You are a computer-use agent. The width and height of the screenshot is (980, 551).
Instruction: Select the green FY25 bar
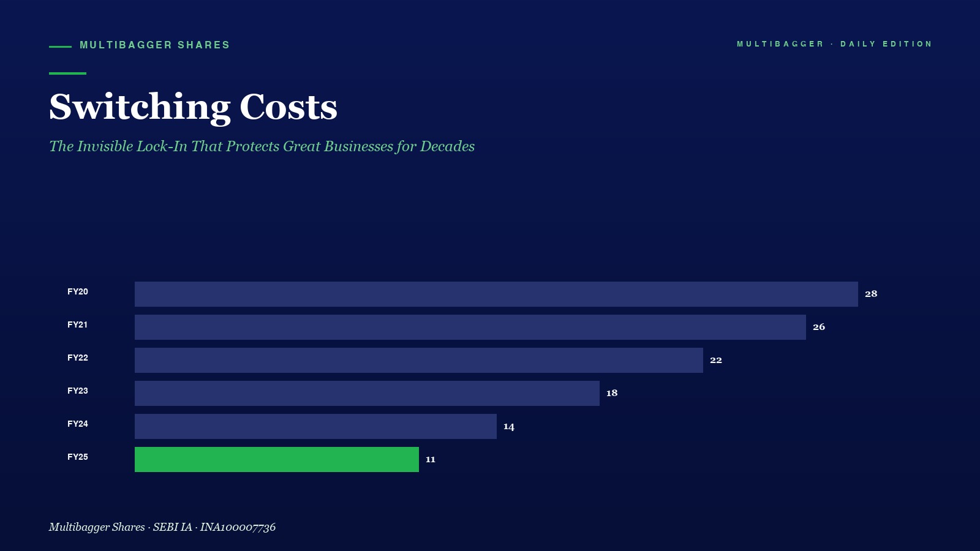point(277,459)
